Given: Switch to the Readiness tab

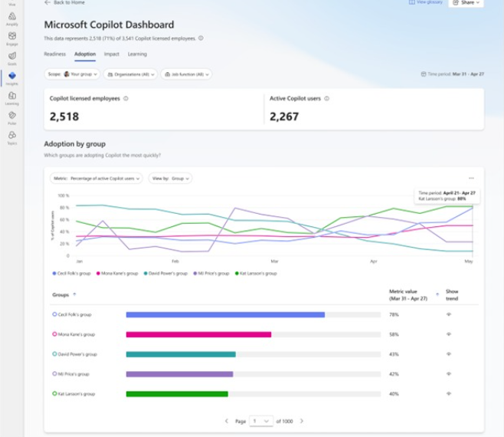Looking at the screenshot, I should [55, 54].
